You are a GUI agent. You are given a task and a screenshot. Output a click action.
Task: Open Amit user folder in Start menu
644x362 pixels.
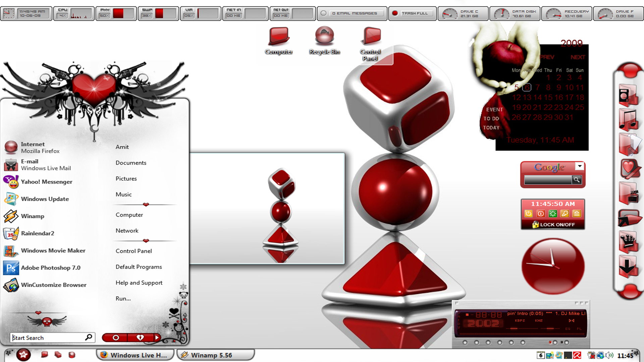[x=122, y=147]
